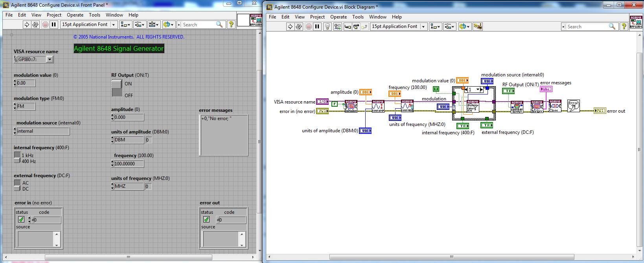This screenshot has width=644, height=263.
Task: Run the VI from Block Diagram toolbar
Action: coord(290,26)
